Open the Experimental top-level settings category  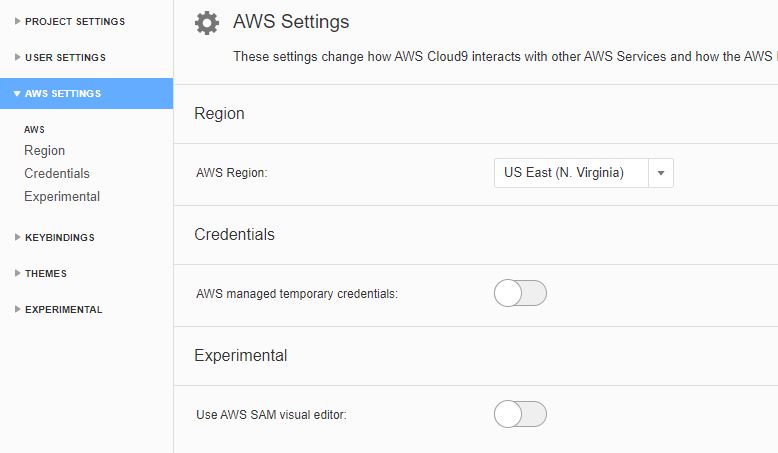click(64, 310)
